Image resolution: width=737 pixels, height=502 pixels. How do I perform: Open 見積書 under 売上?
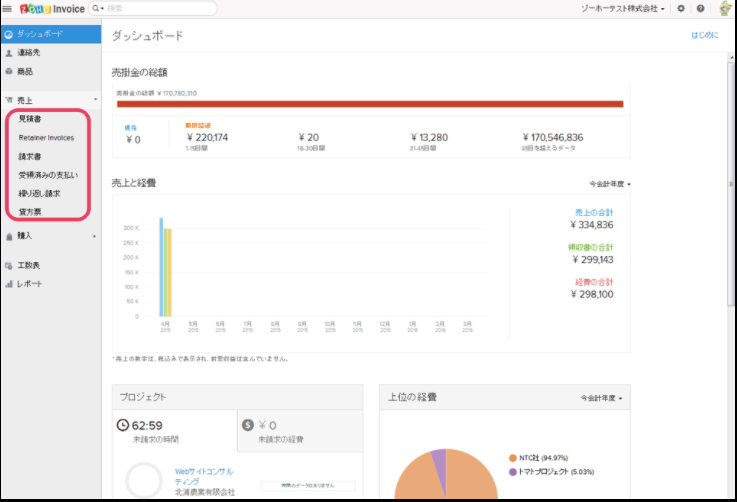(30, 119)
